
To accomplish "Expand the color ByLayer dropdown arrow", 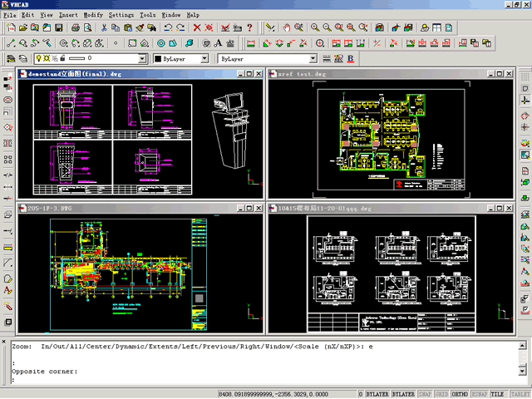I will pyautogui.click(x=204, y=59).
